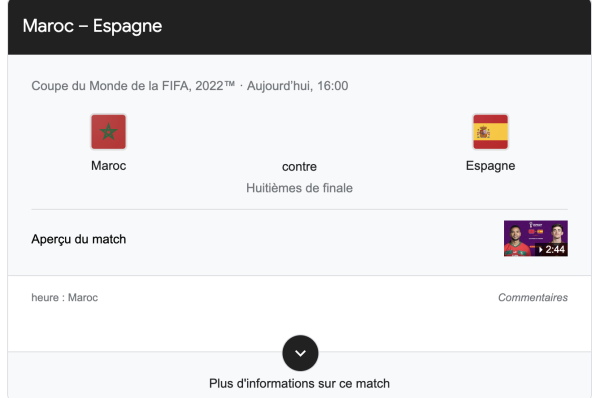Open the match preview video thumbnail
The width and height of the screenshot is (600, 398).
click(536, 238)
